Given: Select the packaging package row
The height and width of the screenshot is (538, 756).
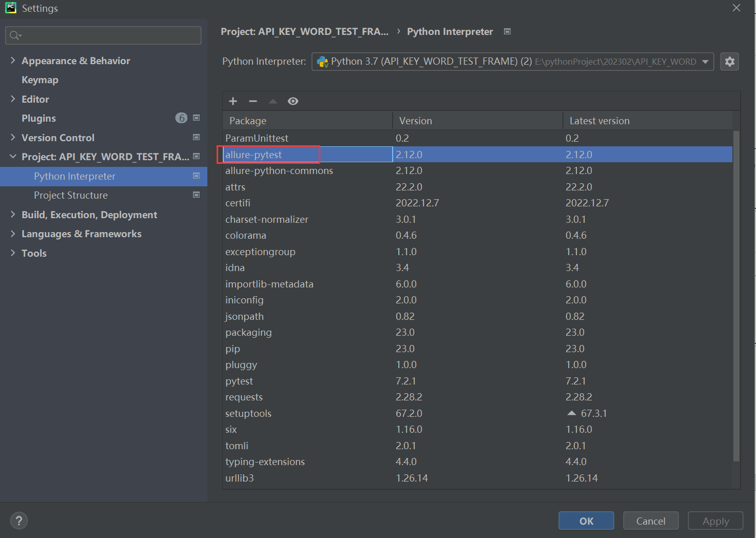Looking at the screenshot, I should pyautogui.click(x=478, y=332).
